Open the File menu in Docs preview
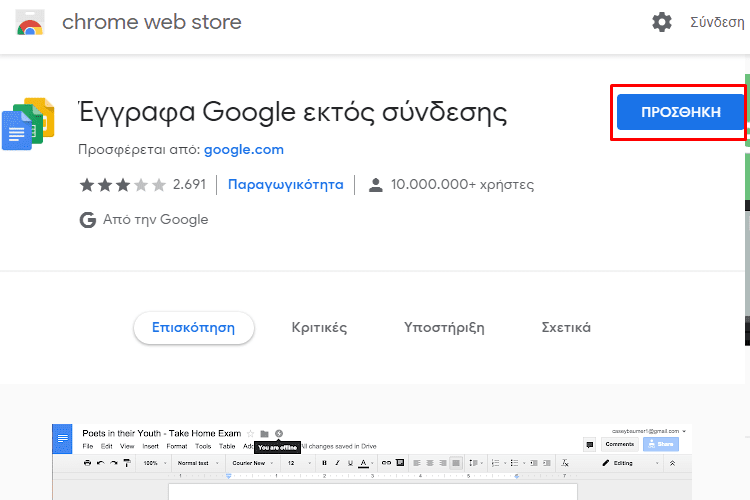Viewport: 750px width, 500px height. pos(88,446)
